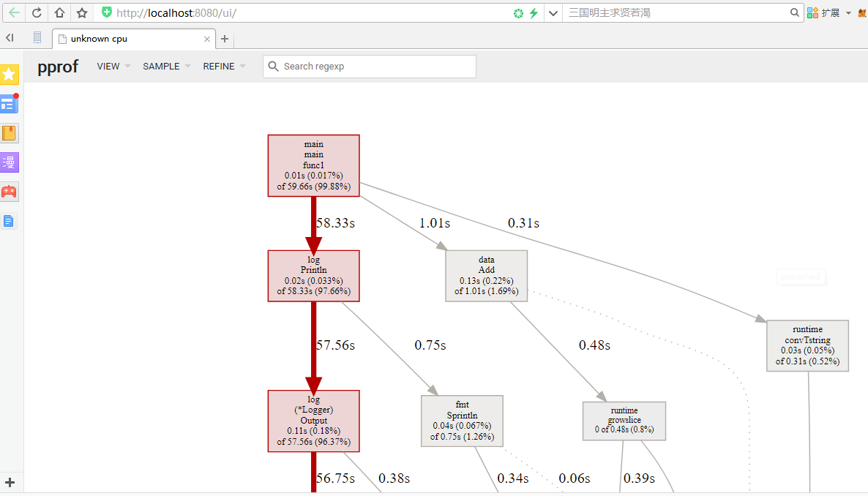Viewport: 868px width, 496px height.
Task: Click the mobile phone icon near tab bar
Action: (37, 37)
